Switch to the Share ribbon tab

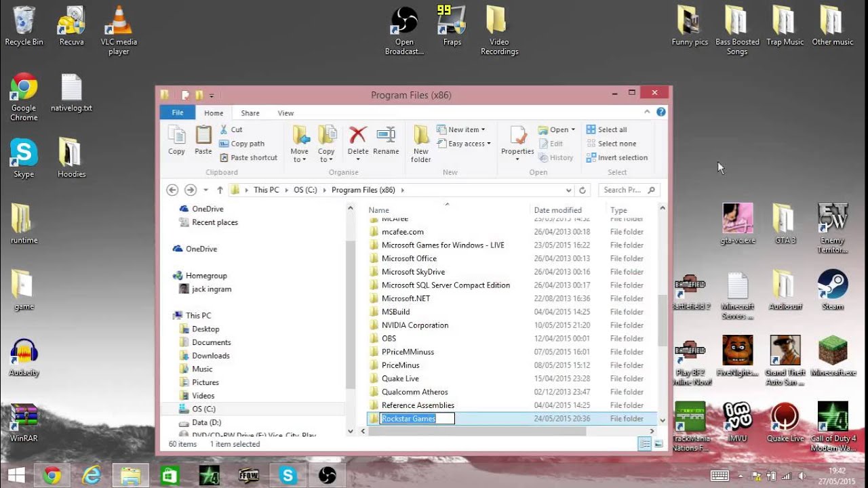[x=250, y=113]
